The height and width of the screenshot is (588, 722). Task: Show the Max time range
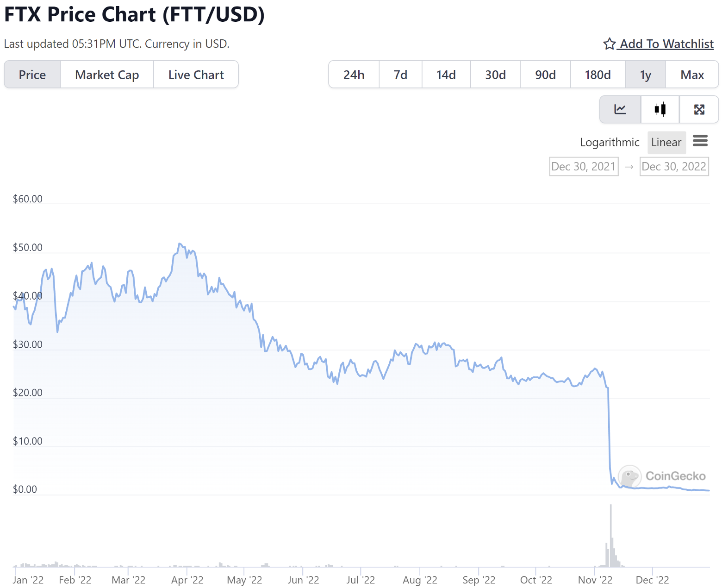tap(692, 75)
